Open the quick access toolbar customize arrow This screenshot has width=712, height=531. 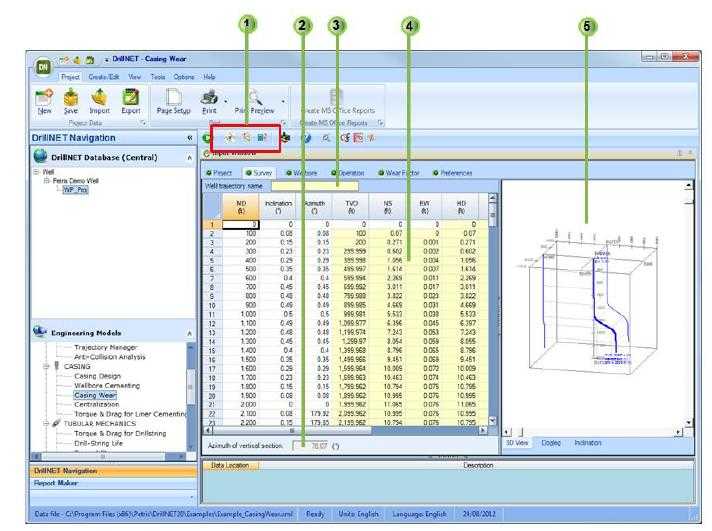[106, 60]
